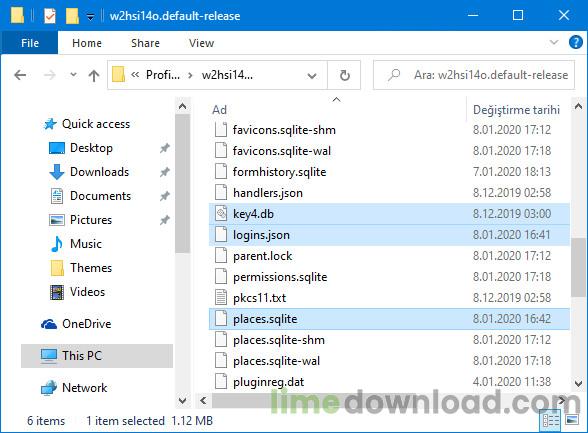The width and height of the screenshot is (588, 433).
Task: Open the File menu tab
Action: tap(30, 43)
